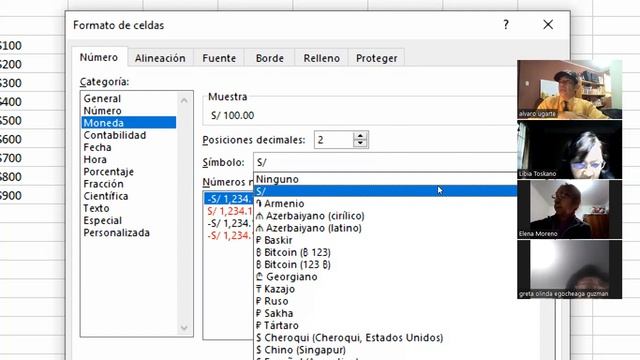The width and height of the screenshot is (640, 360).
Task: Open Libia Toskano video thumbnail
Action: pyautogui.click(x=569, y=149)
